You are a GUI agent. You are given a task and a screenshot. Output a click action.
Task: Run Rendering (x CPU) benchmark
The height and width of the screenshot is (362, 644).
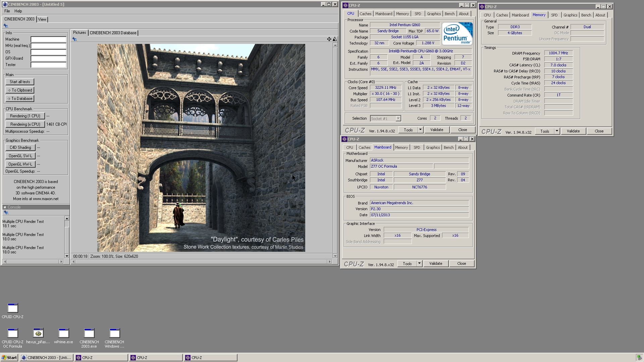coord(25,124)
